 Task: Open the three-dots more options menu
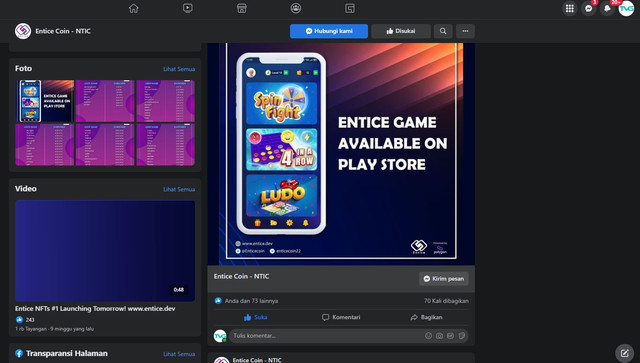point(465,31)
